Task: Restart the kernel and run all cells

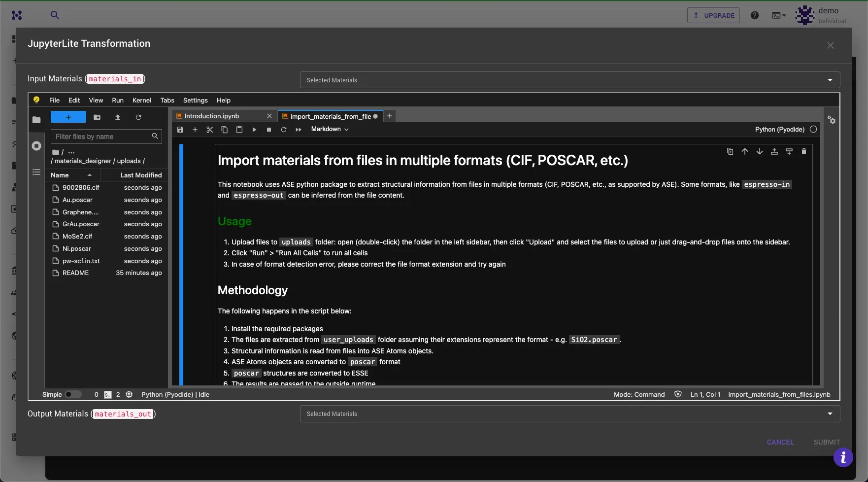Action: (298, 129)
